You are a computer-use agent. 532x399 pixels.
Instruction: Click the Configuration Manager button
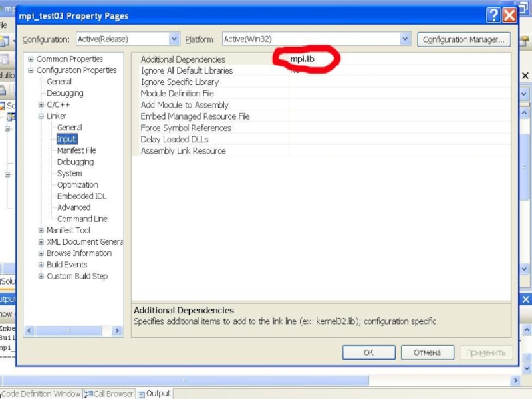point(464,39)
